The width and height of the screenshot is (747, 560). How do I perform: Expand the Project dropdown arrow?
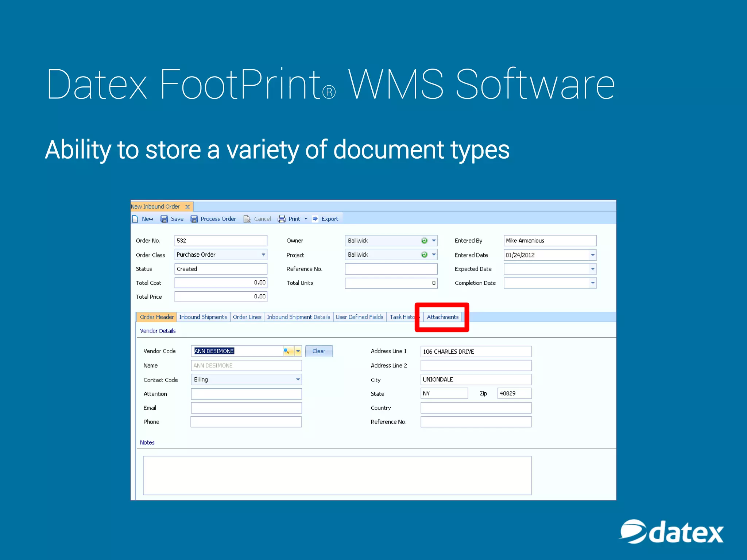[434, 254]
